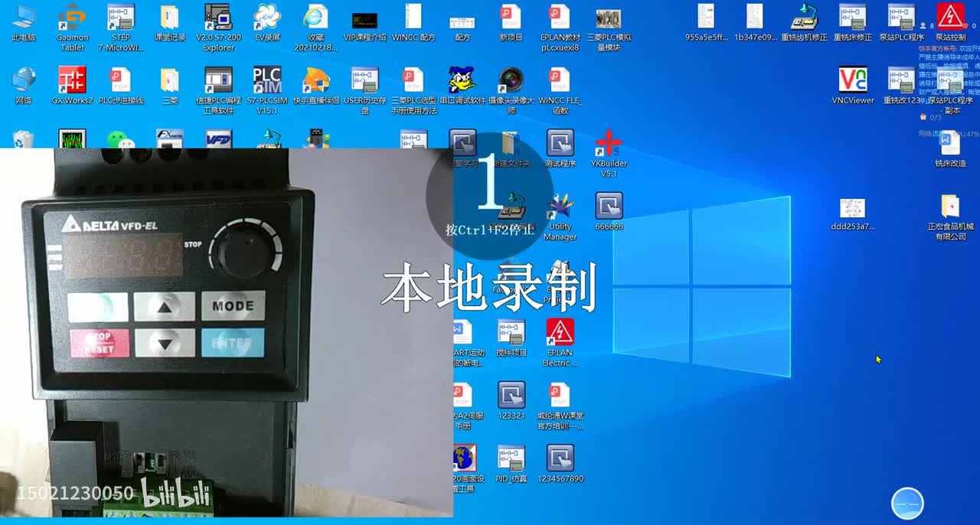Image resolution: width=980 pixels, height=525 pixels.
Task: Launch 信捷PLC编程工具软件
Action: (218, 90)
